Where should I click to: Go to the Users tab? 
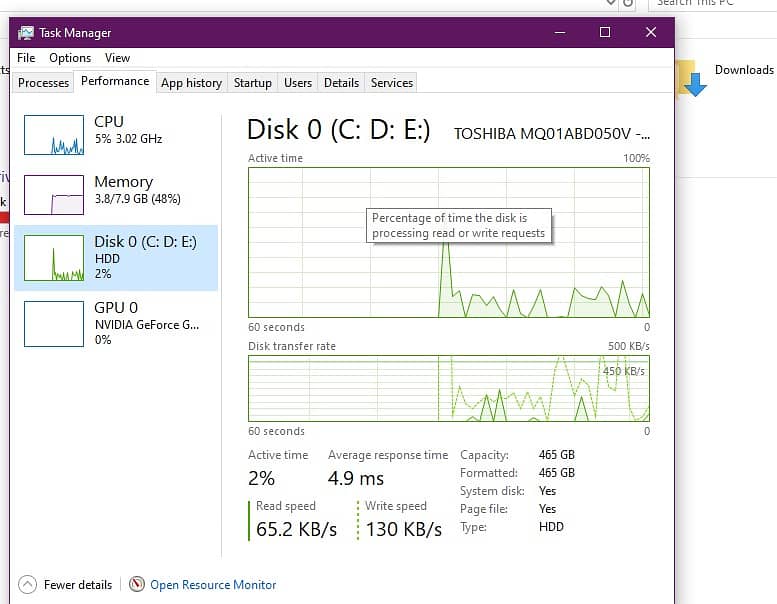[298, 83]
